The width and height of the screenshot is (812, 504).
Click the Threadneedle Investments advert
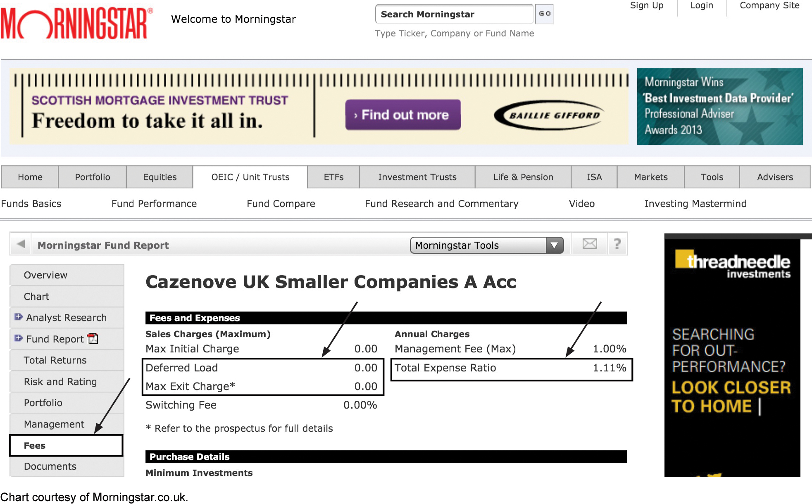click(732, 355)
